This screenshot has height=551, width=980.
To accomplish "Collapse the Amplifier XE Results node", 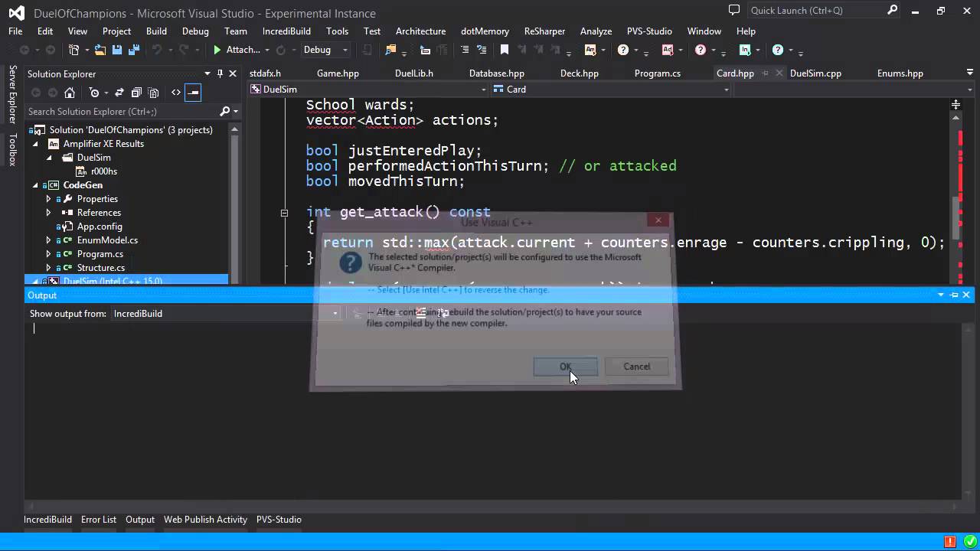I will [x=35, y=144].
